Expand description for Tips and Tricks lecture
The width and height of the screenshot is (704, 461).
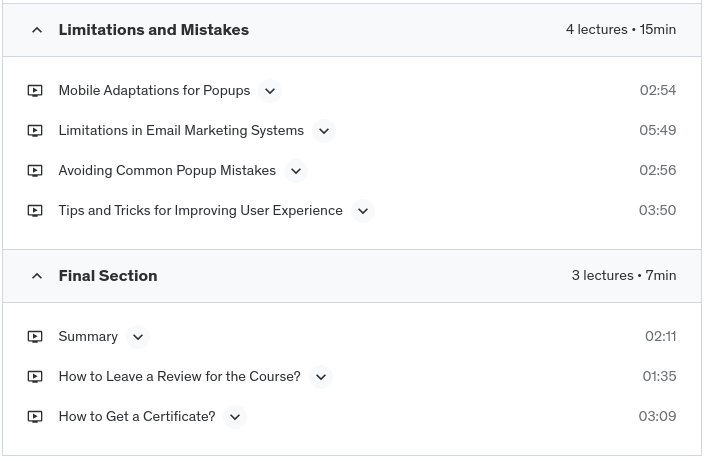coord(363,211)
